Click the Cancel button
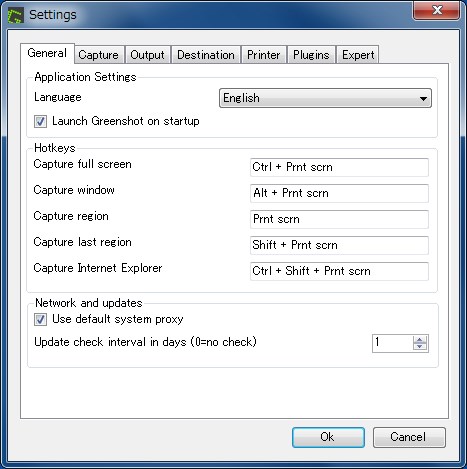Viewport: 467px width, 469px height. click(409, 437)
